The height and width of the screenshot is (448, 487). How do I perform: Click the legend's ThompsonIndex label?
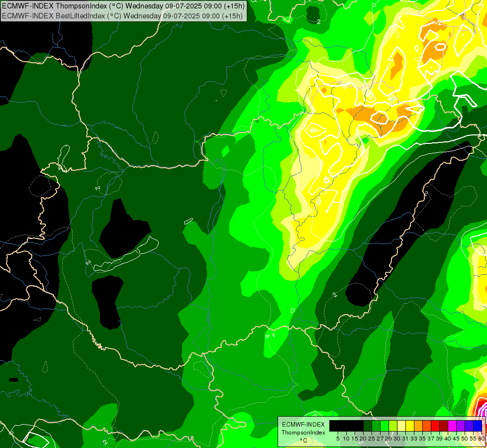[303, 433]
